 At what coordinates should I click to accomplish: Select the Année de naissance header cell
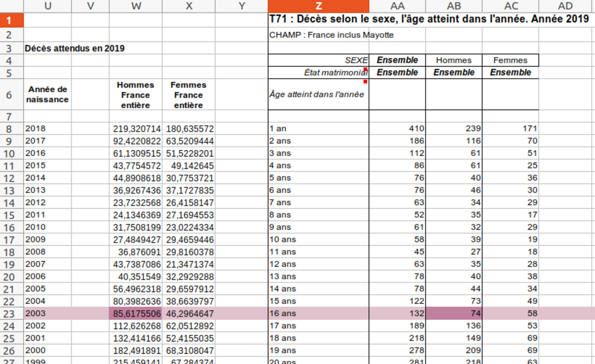click(47, 95)
